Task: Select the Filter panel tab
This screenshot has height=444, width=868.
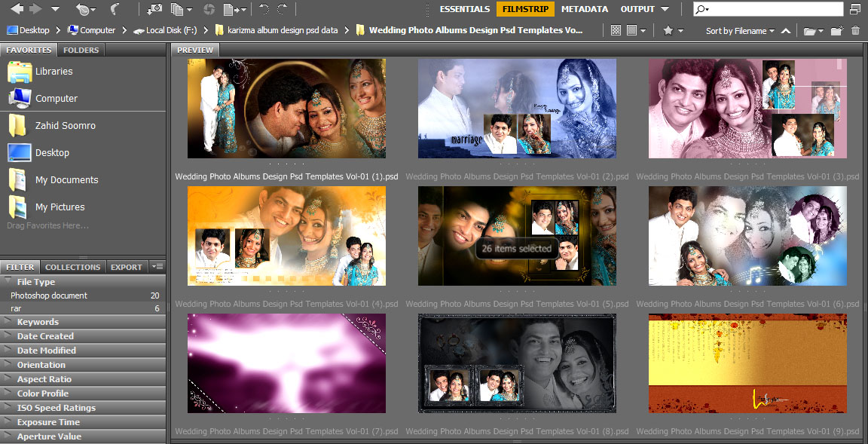Action: click(x=20, y=267)
